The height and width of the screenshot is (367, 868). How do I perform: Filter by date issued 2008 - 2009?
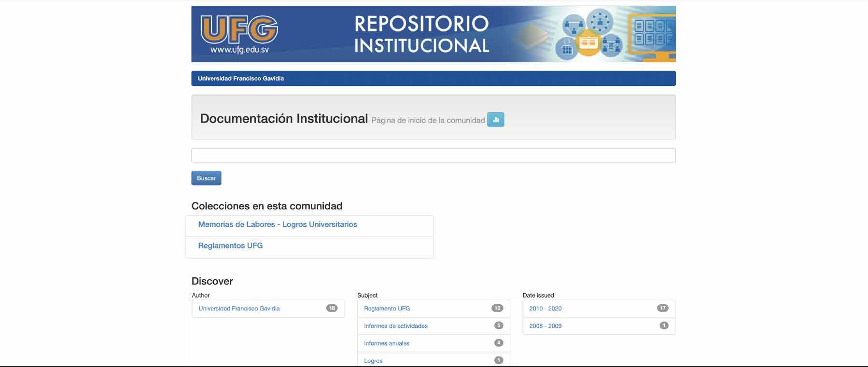click(x=545, y=326)
